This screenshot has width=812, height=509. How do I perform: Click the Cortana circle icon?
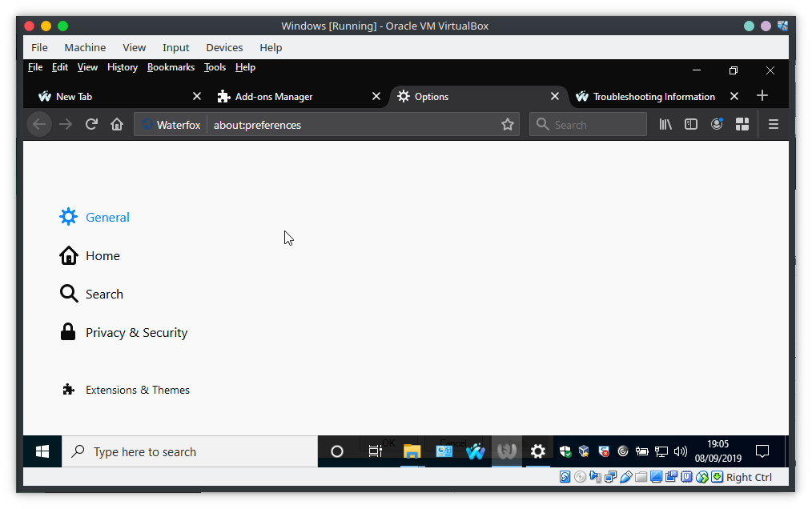337,451
